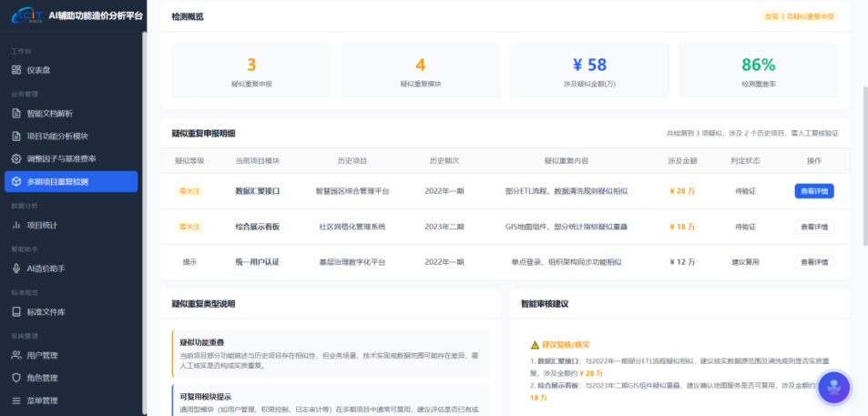This screenshot has width=868, height=416.
Task: Click the XCIT logo in the header
Action: point(26,15)
